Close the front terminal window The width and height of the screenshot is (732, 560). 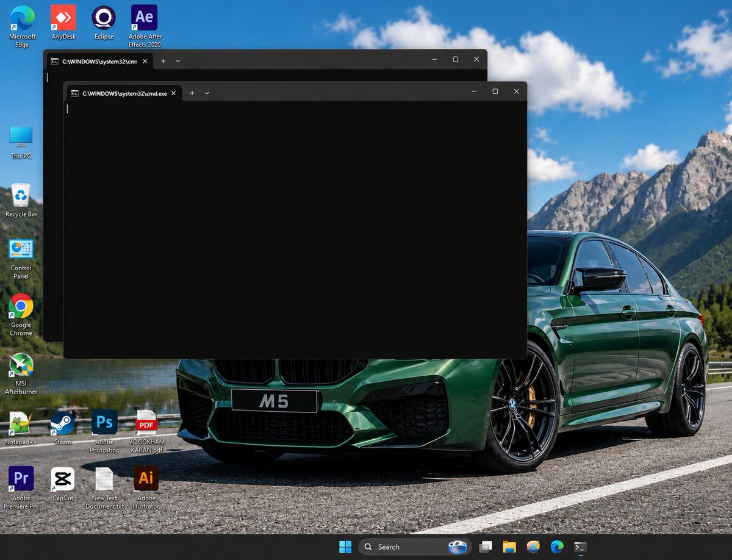pyautogui.click(x=516, y=92)
